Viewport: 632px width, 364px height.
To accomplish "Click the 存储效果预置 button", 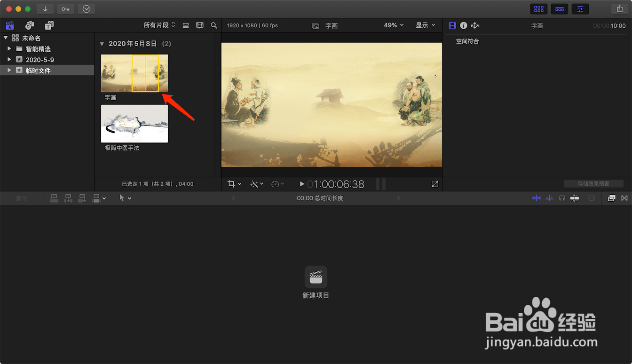I will pyautogui.click(x=593, y=184).
